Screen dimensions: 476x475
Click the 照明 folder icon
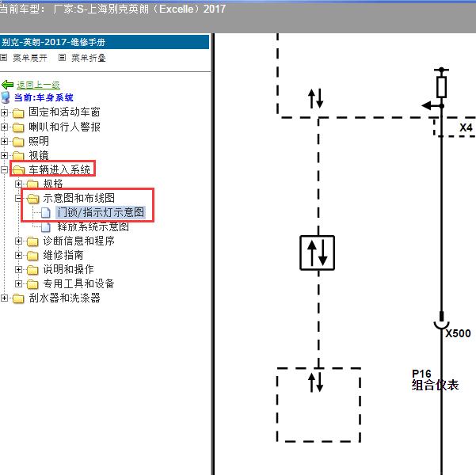[18, 142]
